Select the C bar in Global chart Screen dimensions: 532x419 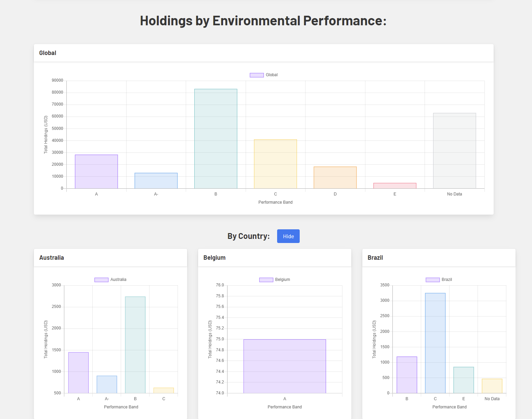[275, 164]
